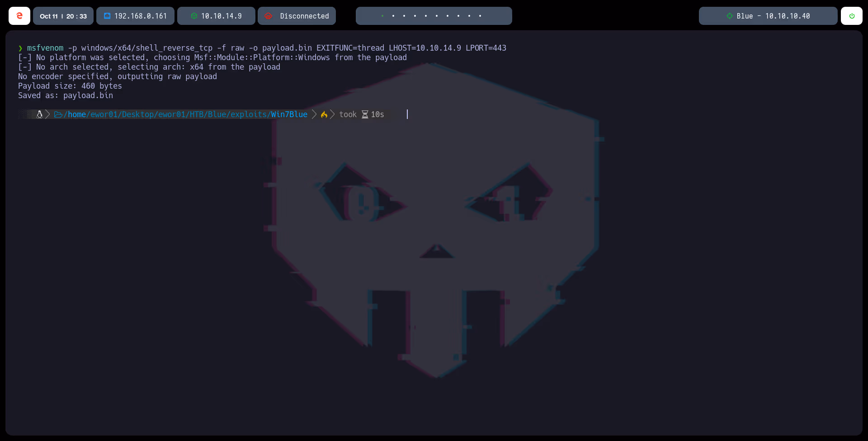Screen dimensions: 868x441
Task: Click the red cloud icon in the Disconnected pill
Action: click(x=269, y=16)
